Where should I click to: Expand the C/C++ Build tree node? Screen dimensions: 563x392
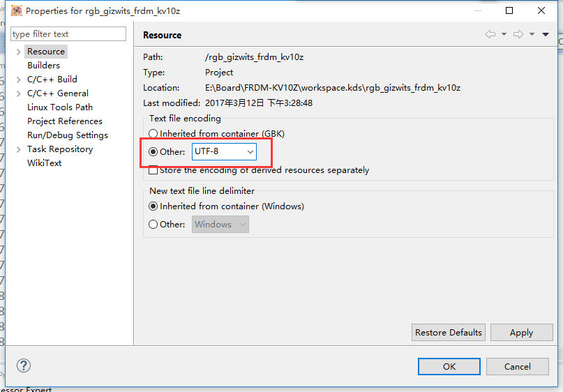pyautogui.click(x=19, y=80)
